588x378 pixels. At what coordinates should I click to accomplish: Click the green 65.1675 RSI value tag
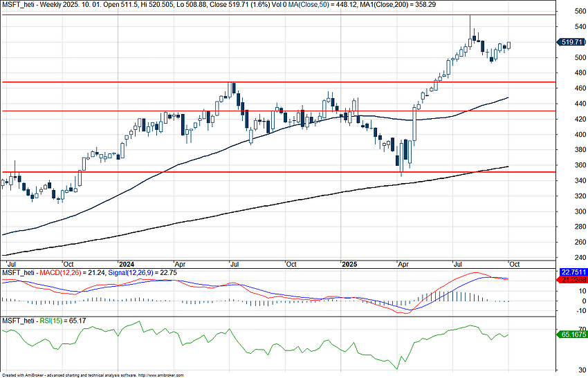[571, 334]
